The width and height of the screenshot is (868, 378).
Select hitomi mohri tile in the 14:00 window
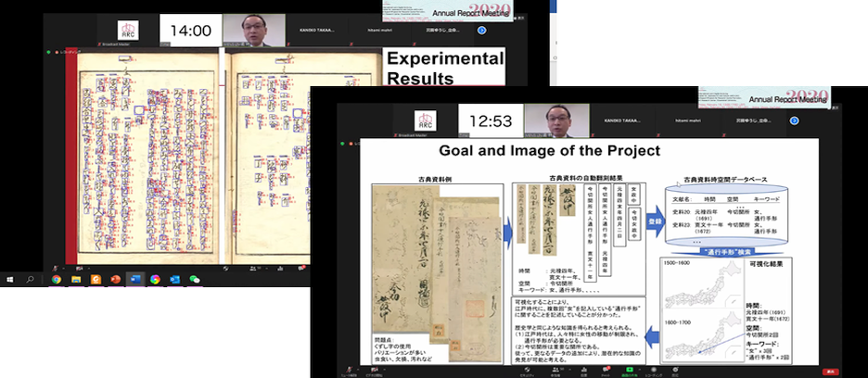point(379,31)
